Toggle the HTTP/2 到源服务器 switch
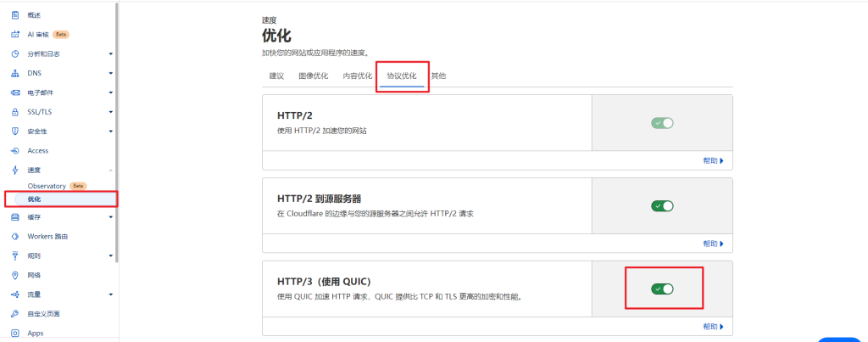The image size is (868, 342). [662, 206]
